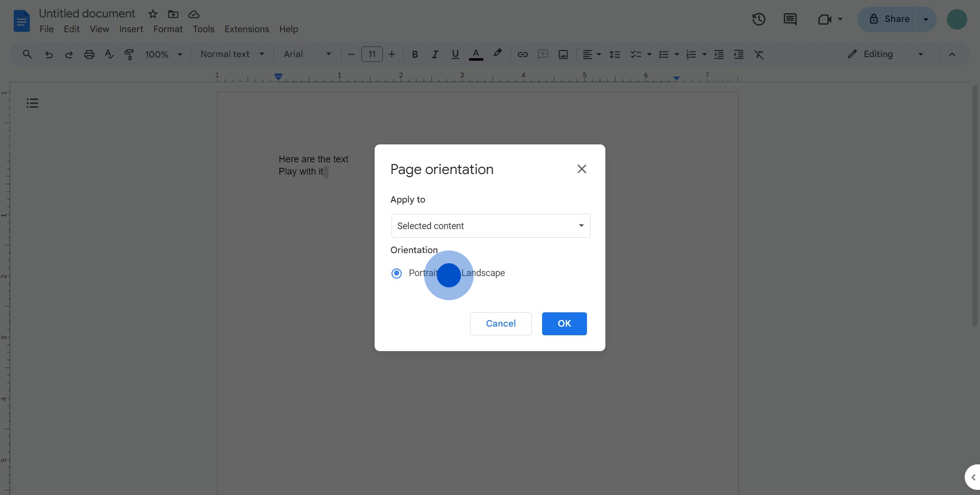Select the paint format roller icon
This screenshot has width=980, height=495.
pos(129,55)
